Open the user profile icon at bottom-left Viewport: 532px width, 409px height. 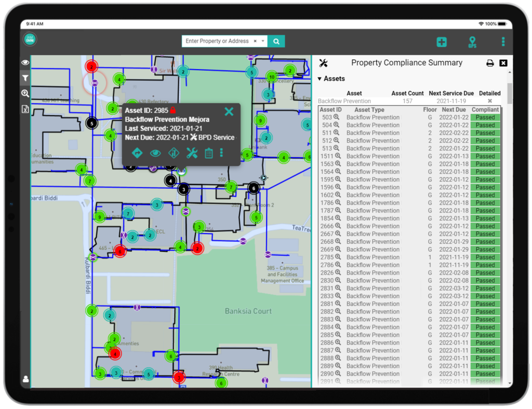tap(25, 379)
